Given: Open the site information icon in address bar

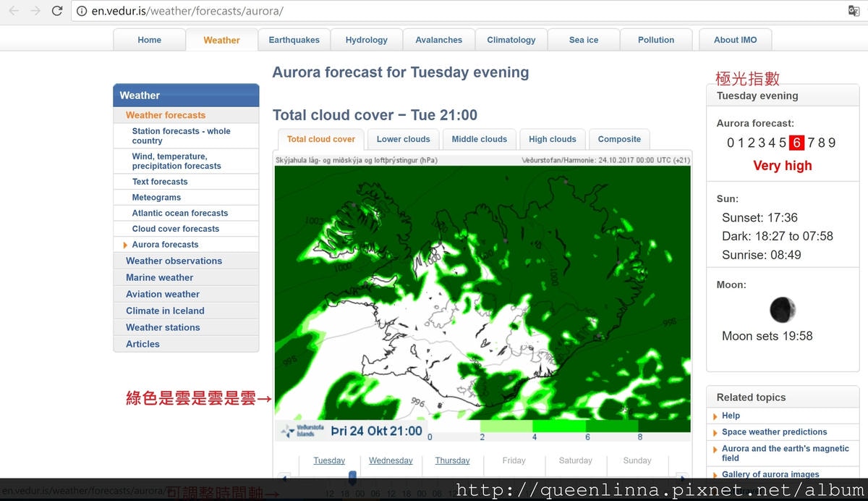Looking at the screenshot, I should pos(82,11).
